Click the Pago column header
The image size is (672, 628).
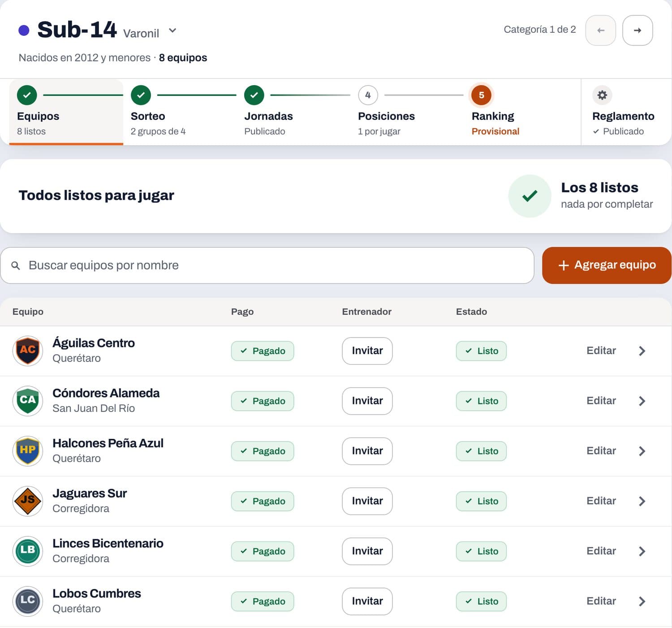[x=242, y=312]
